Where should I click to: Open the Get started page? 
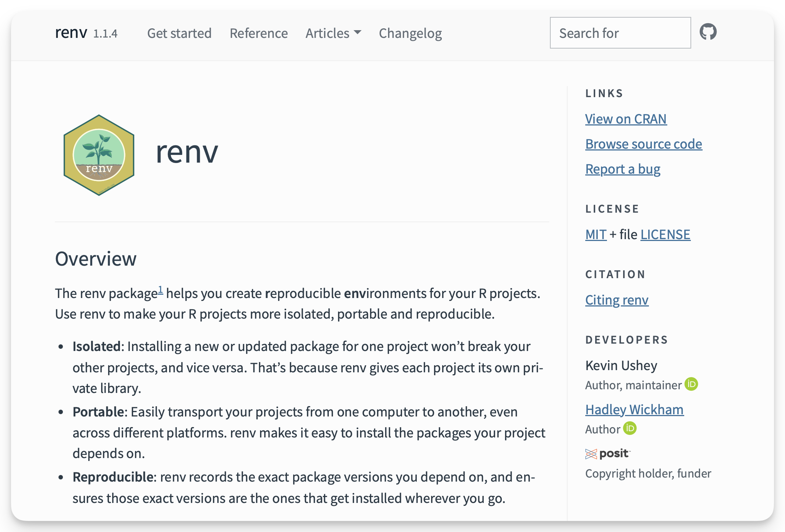179,33
